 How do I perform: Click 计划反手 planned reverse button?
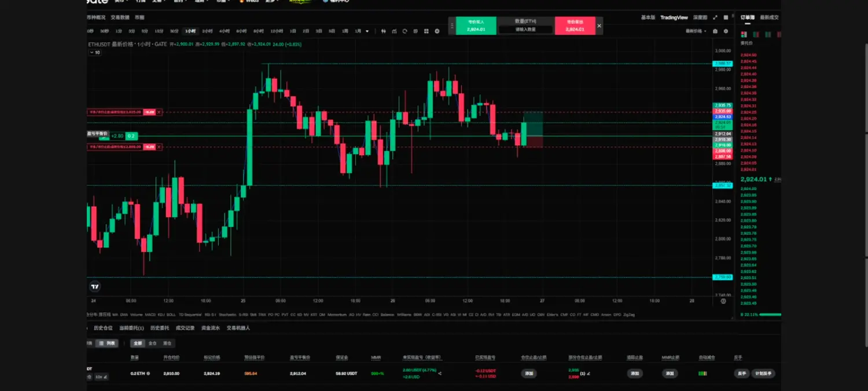pyautogui.click(x=764, y=374)
